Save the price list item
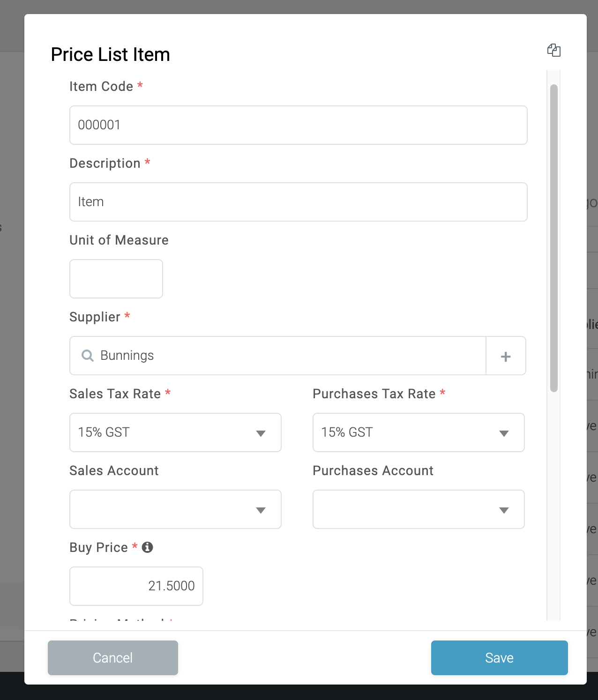598x700 pixels. 499,658
